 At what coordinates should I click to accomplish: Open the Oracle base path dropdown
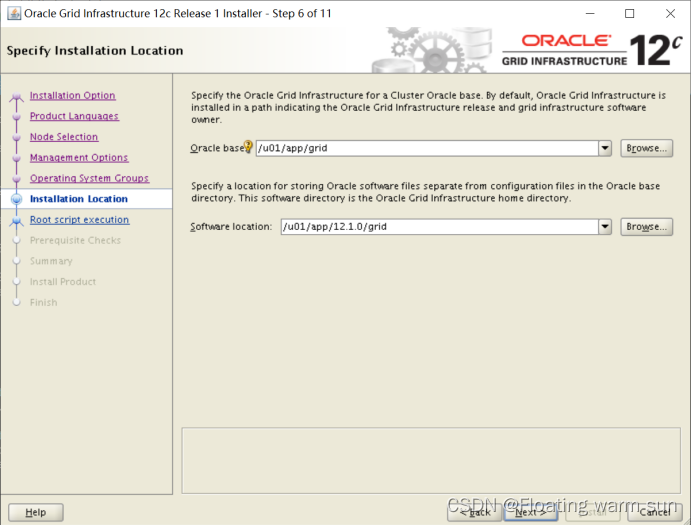[605, 148]
